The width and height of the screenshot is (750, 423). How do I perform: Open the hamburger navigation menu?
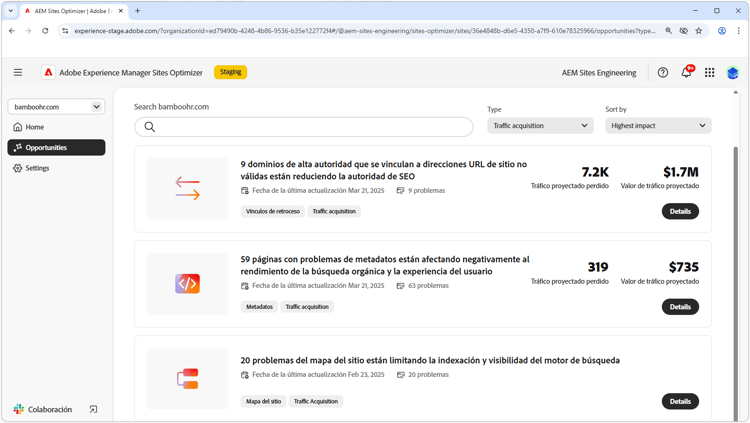[18, 72]
